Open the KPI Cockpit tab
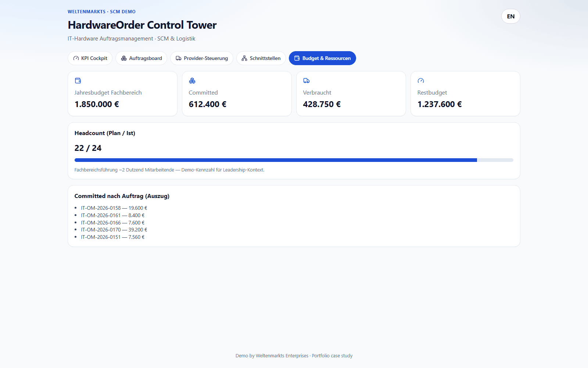Image resolution: width=588 pixels, height=368 pixels. click(90, 58)
